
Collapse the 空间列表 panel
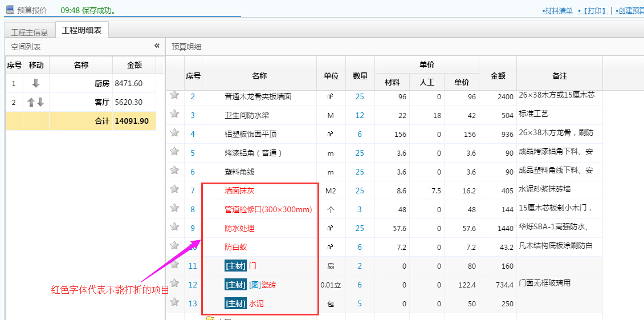coord(157,46)
